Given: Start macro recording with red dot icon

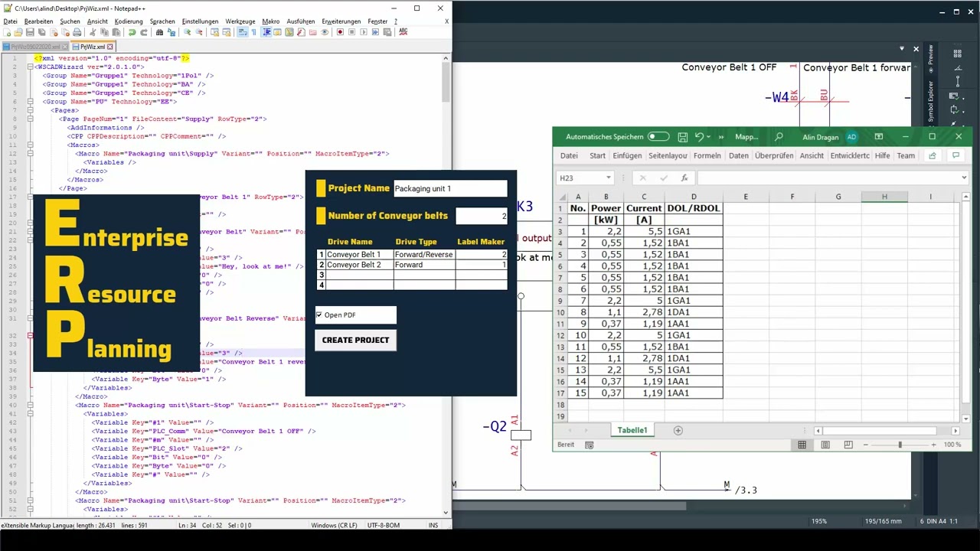Looking at the screenshot, I should point(340,32).
